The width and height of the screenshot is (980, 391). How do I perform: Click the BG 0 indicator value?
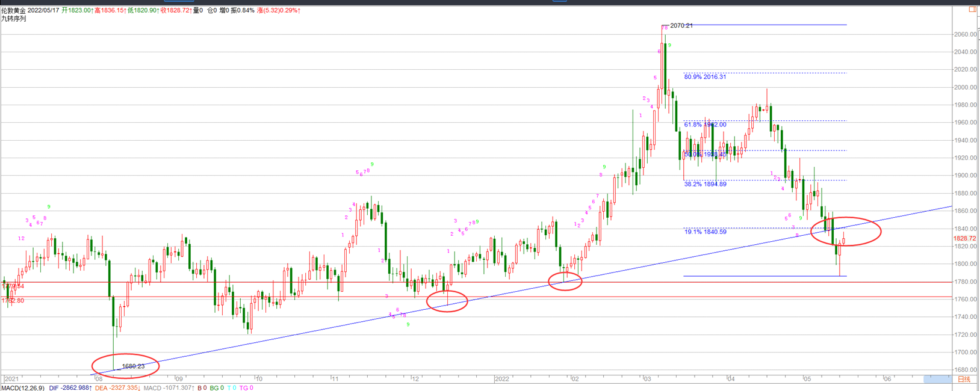click(217, 388)
